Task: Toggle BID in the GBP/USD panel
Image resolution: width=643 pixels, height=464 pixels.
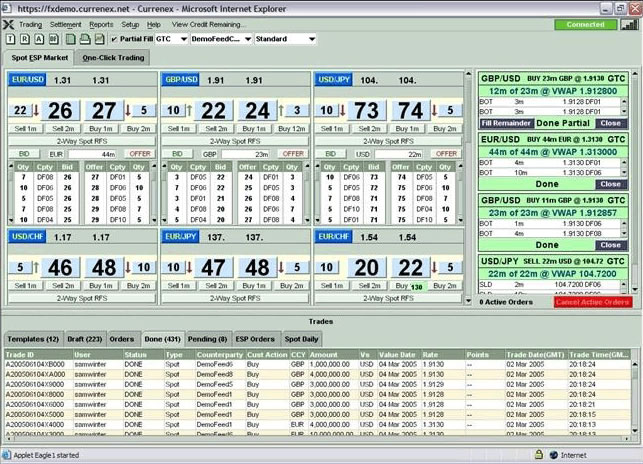Action: tap(177, 154)
